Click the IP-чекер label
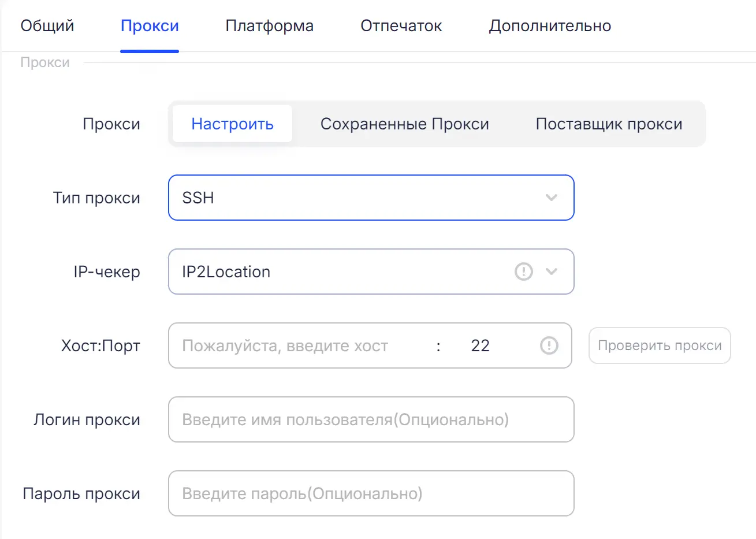Viewport: 756px width, 539px height. pos(107,272)
